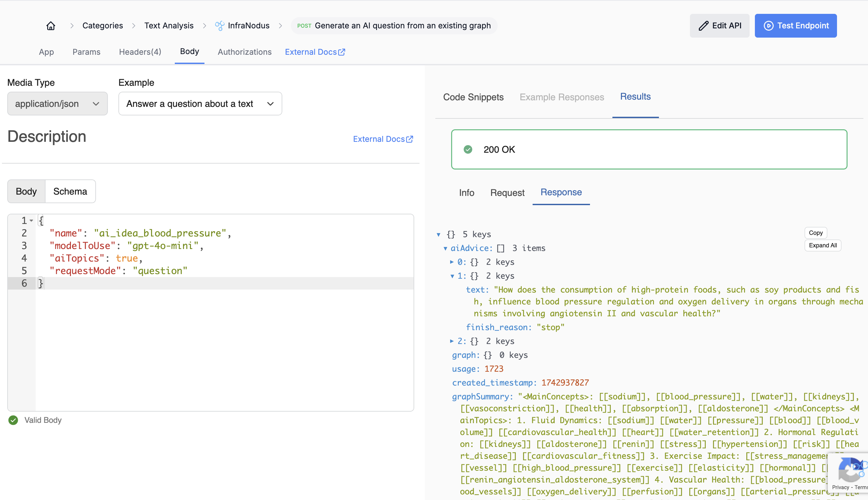Viewport: 868px width, 500px height.
Task: Click the "question" requestMode value
Action: 160,270
